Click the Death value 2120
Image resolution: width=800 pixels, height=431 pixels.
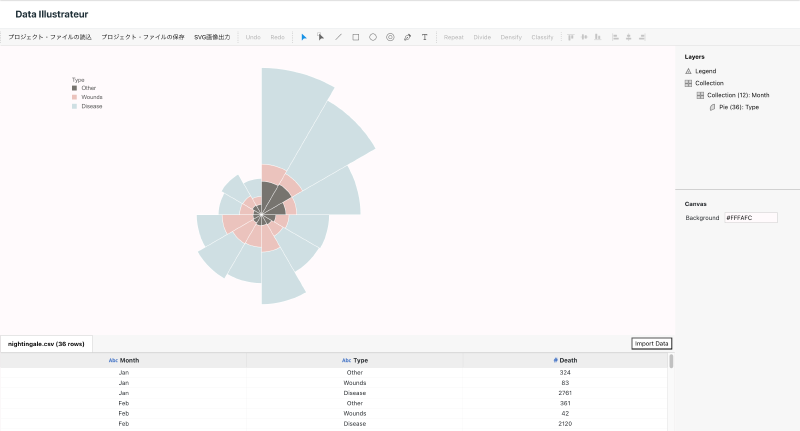tap(565, 424)
